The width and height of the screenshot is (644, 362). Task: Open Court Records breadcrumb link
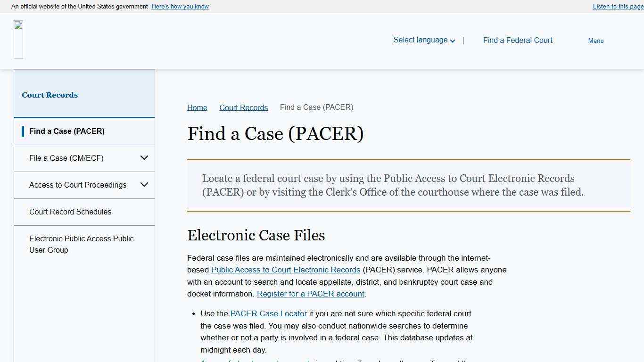click(243, 107)
